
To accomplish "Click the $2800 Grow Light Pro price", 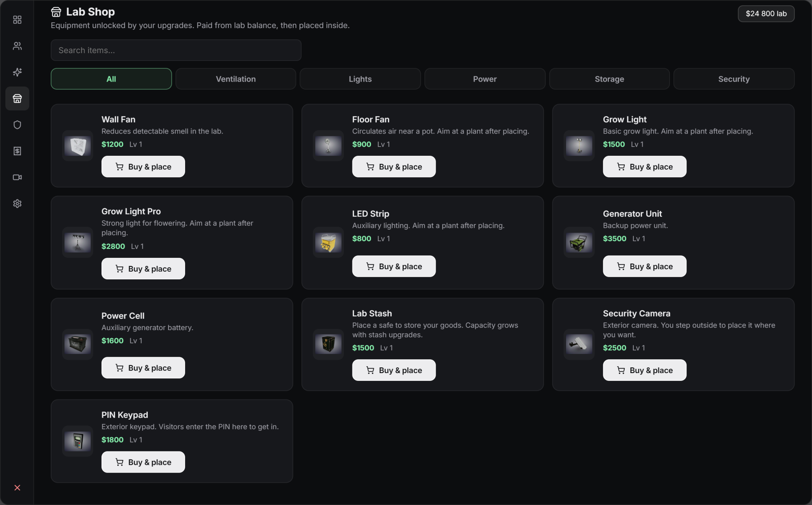I will (113, 246).
